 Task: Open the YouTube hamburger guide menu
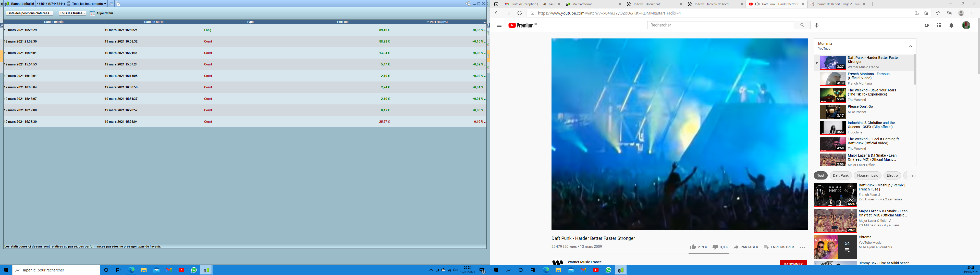pyautogui.click(x=499, y=25)
